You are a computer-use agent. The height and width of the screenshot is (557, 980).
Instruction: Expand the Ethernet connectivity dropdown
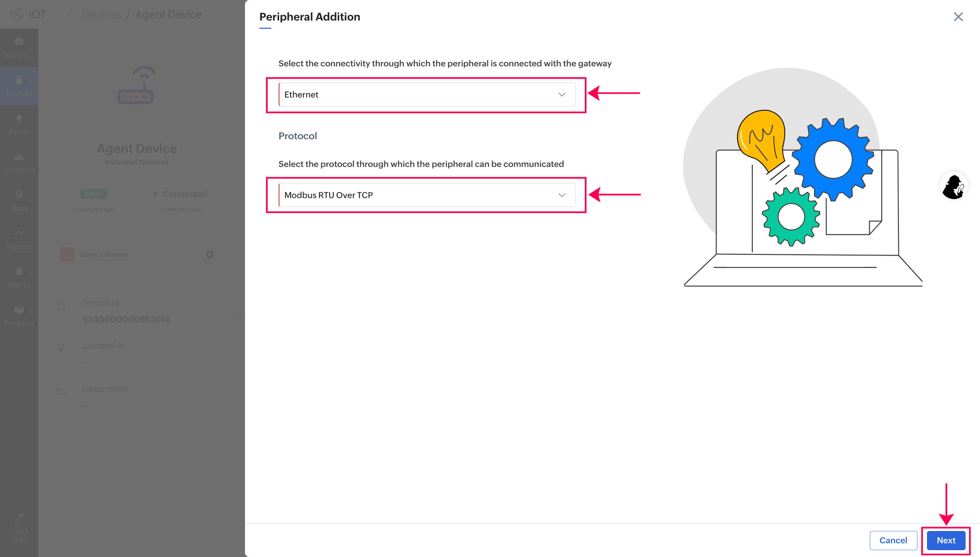[x=427, y=94]
